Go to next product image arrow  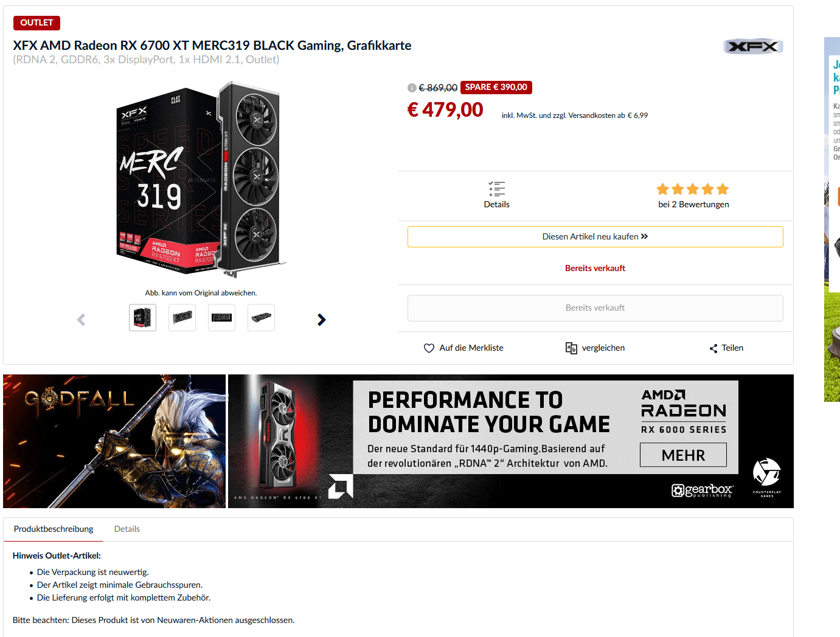pos(322,320)
